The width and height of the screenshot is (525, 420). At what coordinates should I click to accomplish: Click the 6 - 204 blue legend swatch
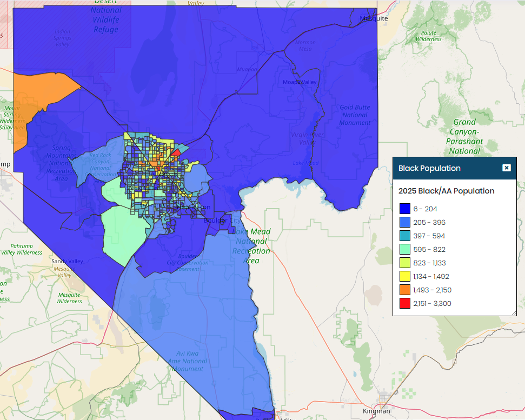[405, 209]
